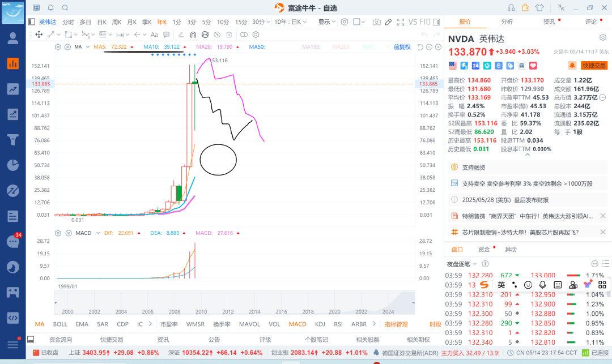
Task: Open the T-shirt skin theme icon
Action: pyautogui.click(x=539, y=8)
